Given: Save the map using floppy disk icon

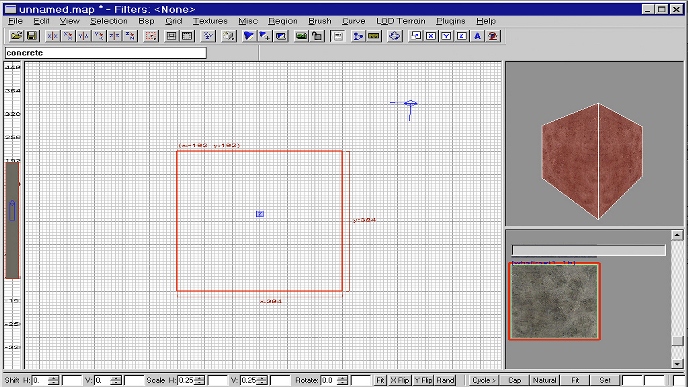Looking at the screenshot, I should point(32,36).
